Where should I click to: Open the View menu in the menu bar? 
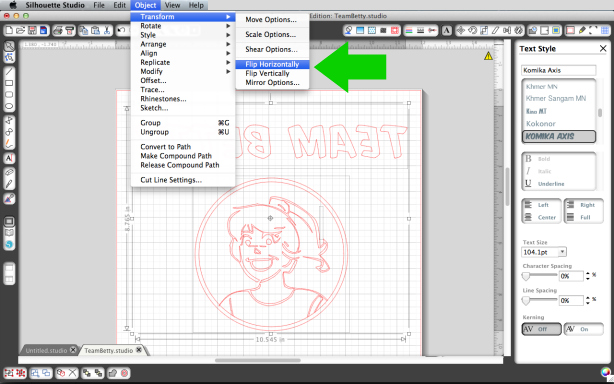(x=172, y=5)
